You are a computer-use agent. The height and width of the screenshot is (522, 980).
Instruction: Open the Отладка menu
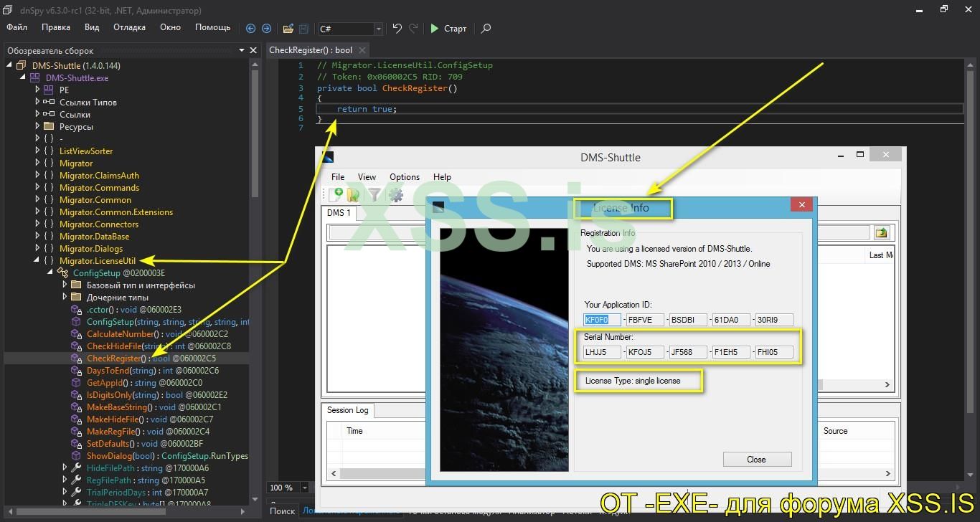129,27
